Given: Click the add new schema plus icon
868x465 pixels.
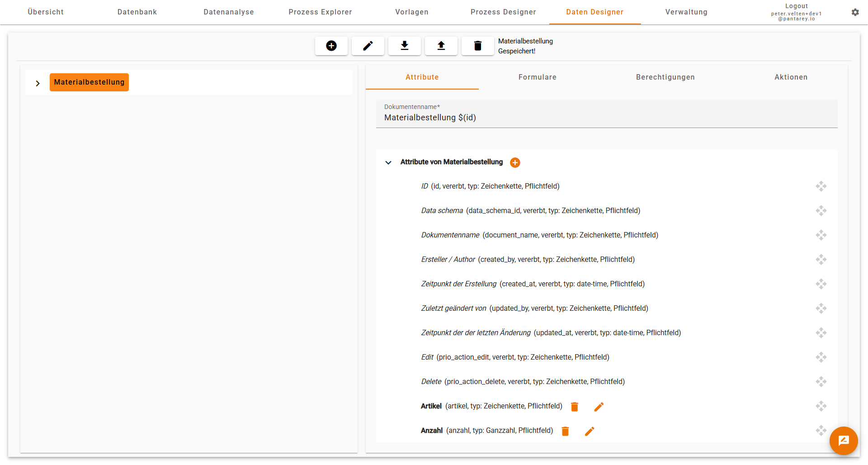Looking at the screenshot, I should point(331,46).
